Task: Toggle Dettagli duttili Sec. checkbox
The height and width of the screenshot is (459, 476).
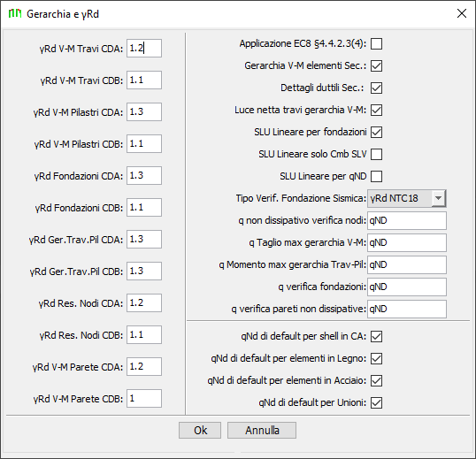Action: click(376, 88)
